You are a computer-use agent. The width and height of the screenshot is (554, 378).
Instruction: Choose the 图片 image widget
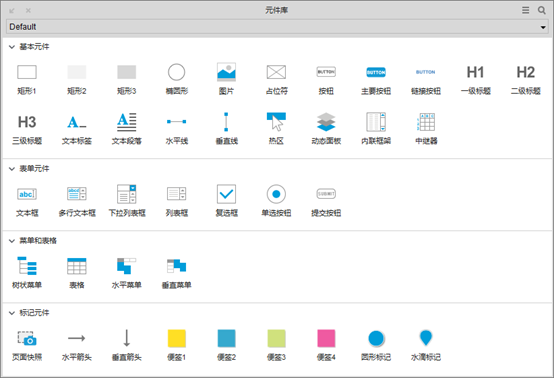coord(226,78)
